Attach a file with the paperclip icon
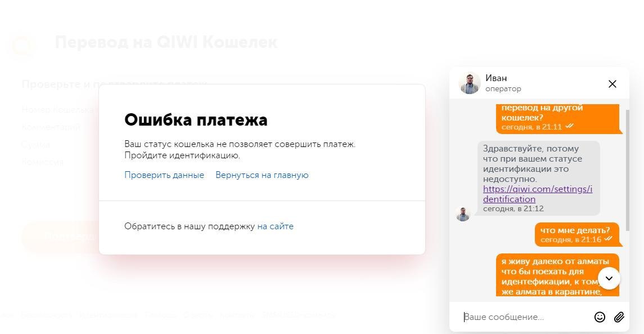This screenshot has height=334, width=644. coord(619,317)
